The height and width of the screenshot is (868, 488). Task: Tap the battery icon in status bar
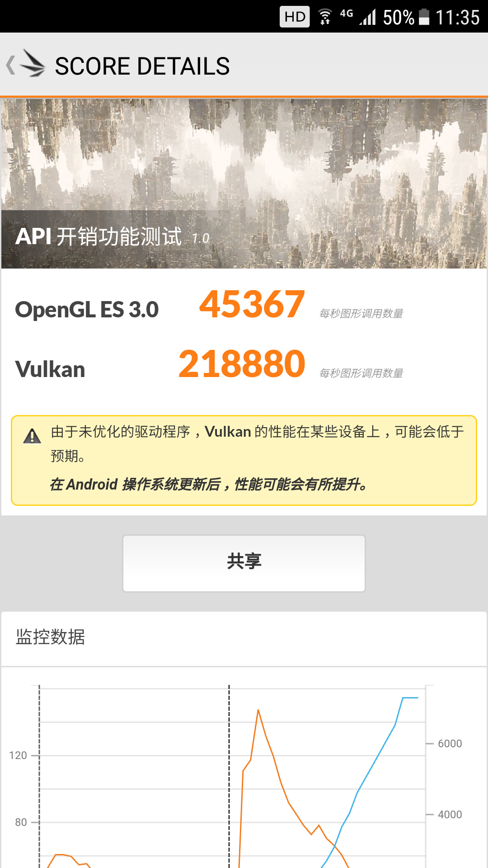tap(424, 17)
